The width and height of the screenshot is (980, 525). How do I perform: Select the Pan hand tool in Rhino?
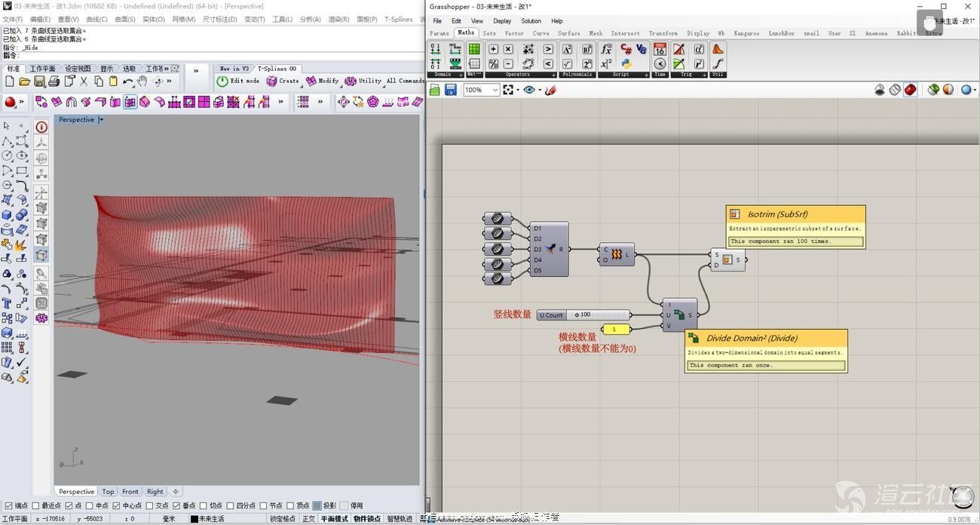coord(142,81)
